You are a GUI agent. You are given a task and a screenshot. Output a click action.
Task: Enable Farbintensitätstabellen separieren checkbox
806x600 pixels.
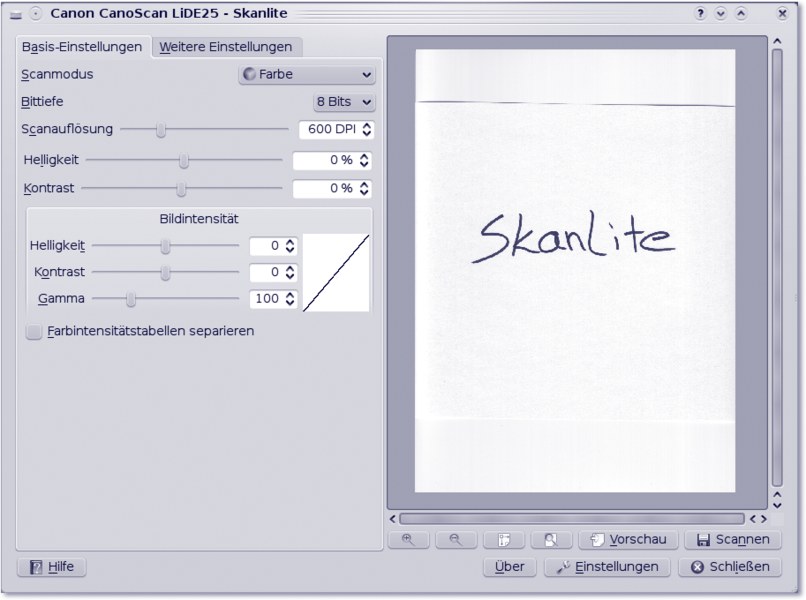[34, 331]
